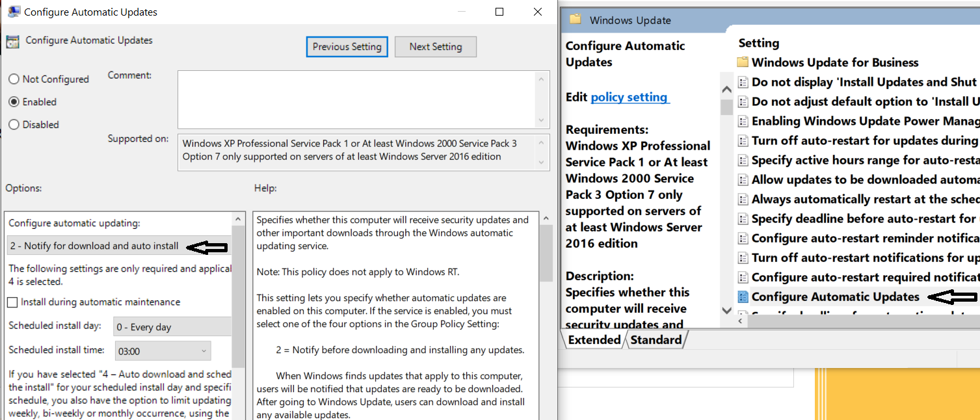This screenshot has height=420, width=980.
Task: Select the Not Configured radio button
Action: (x=14, y=79)
